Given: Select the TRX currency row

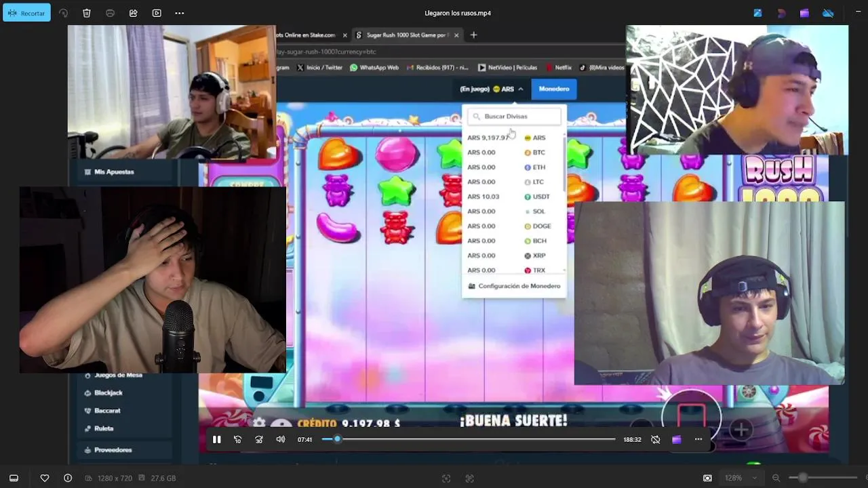Looking at the screenshot, I should pyautogui.click(x=513, y=270).
